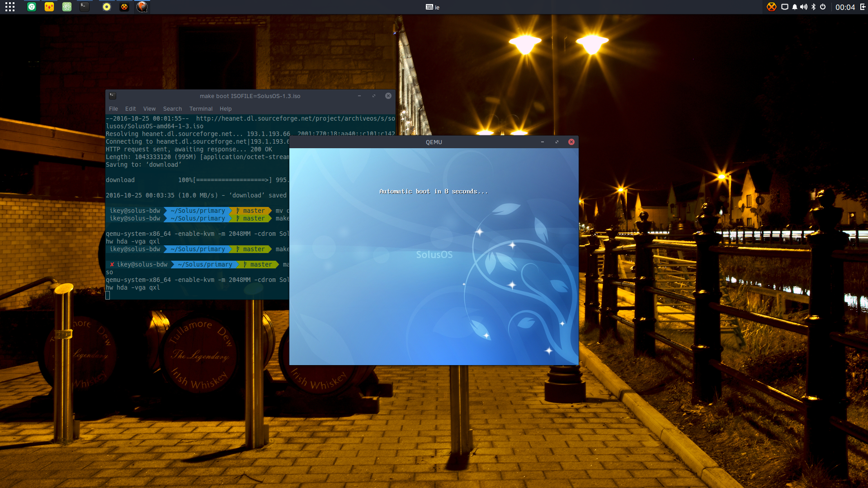Click 'HTTP request sent, awaiting response' line

pyautogui.click(x=189, y=150)
